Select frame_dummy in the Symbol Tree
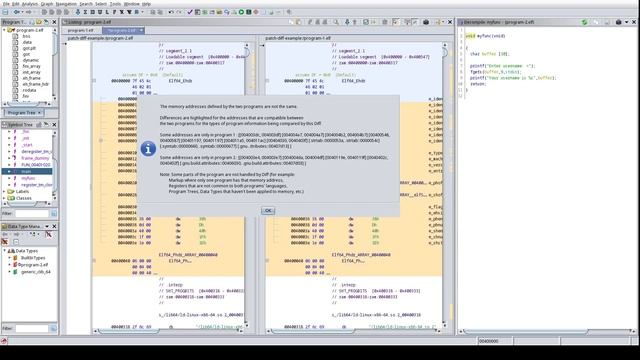 (x=35, y=158)
